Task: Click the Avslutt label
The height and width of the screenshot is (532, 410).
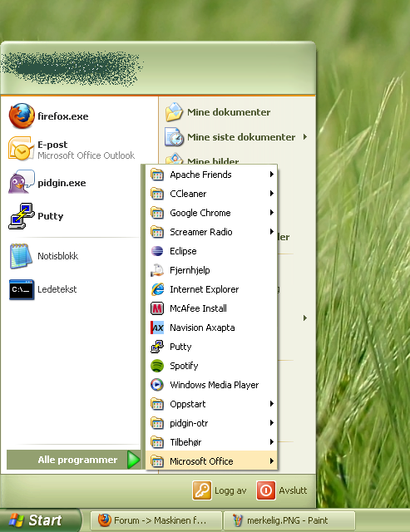Action: [293, 490]
